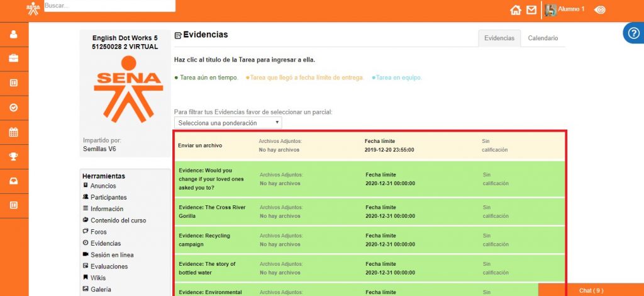644x296 pixels.
Task: Switch to the Evidencias tab
Action: pyautogui.click(x=499, y=38)
